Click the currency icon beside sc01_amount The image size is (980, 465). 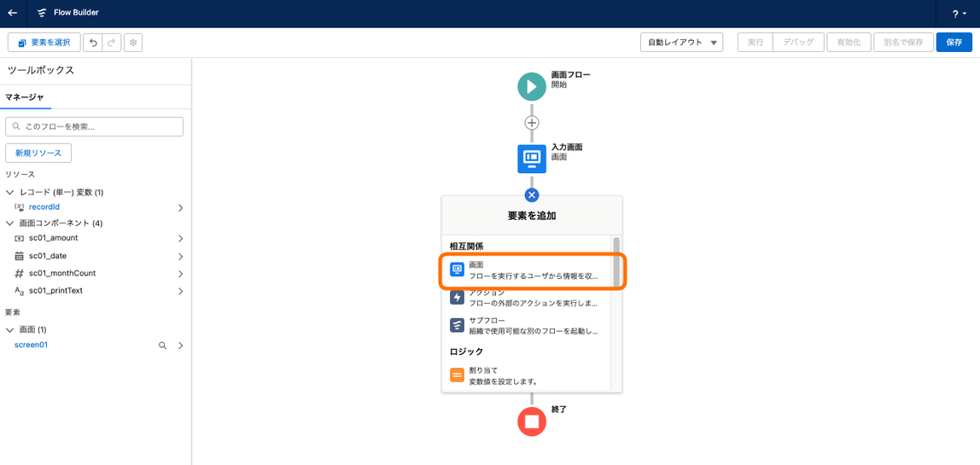coord(19,238)
